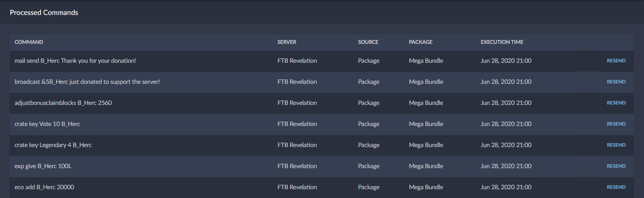Resend the crate key Legendary command
Image resolution: width=644 pixels, height=198 pixels.
[616, 145]
